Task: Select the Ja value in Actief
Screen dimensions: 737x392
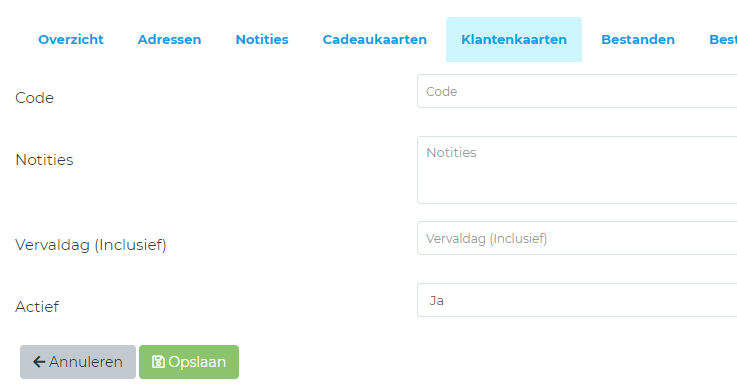Action: tap(436, 300)
